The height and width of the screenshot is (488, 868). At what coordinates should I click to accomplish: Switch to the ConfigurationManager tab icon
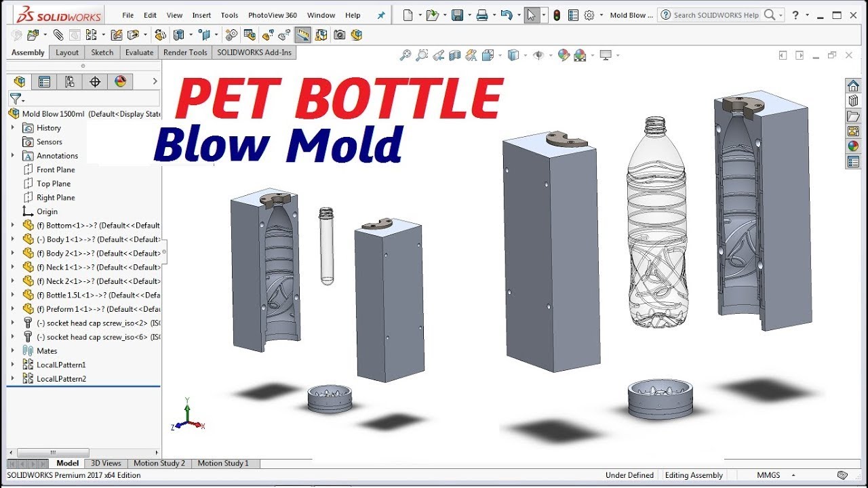(x=69, y=82)
